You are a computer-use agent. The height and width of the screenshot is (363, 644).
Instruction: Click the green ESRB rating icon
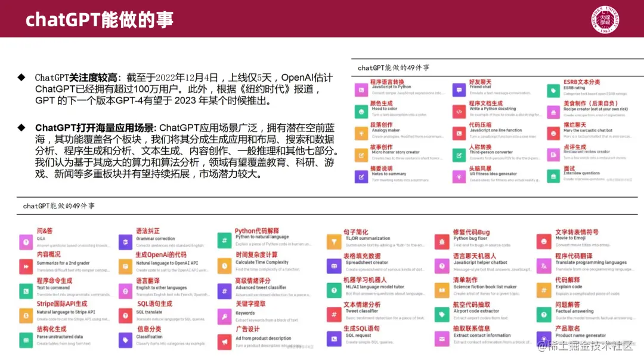pos(553,90)
